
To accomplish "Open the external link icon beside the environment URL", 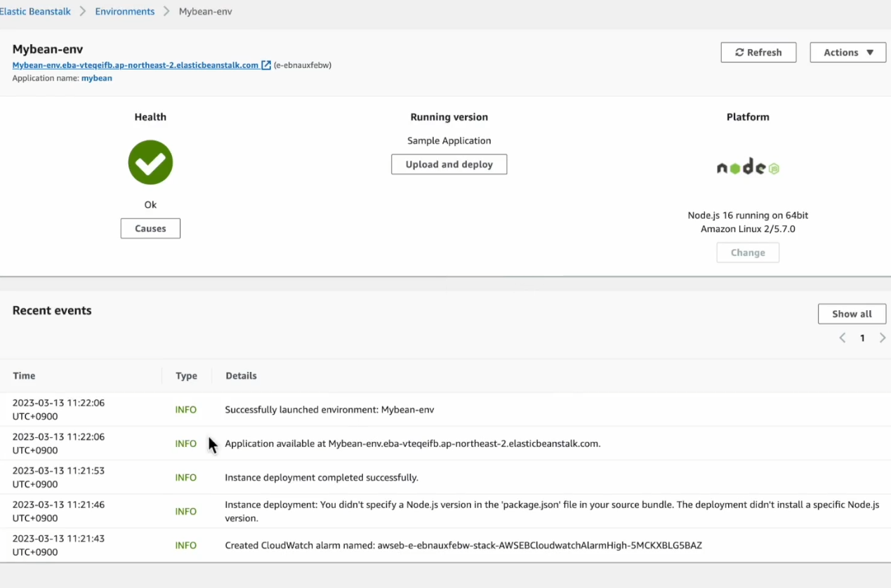I will click(x=266, y=65).
